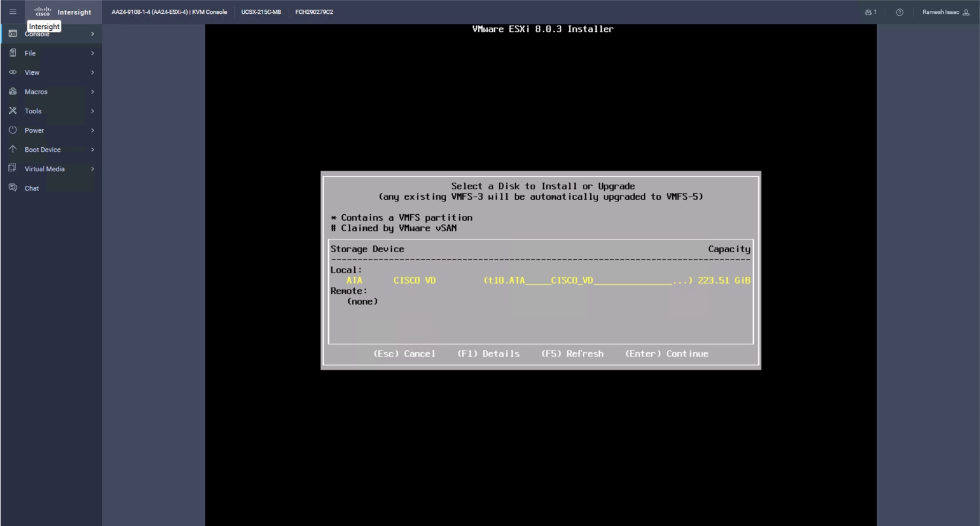The height and width of the screenshot is (526, 980).
Task: Click the Ramesh Isaac user name
Action: point(940,12)
